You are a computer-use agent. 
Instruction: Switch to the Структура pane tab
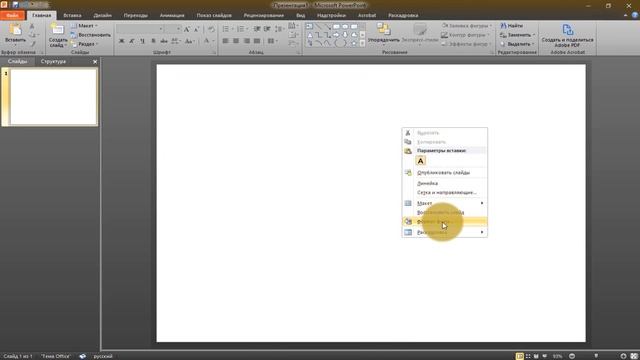53,62
